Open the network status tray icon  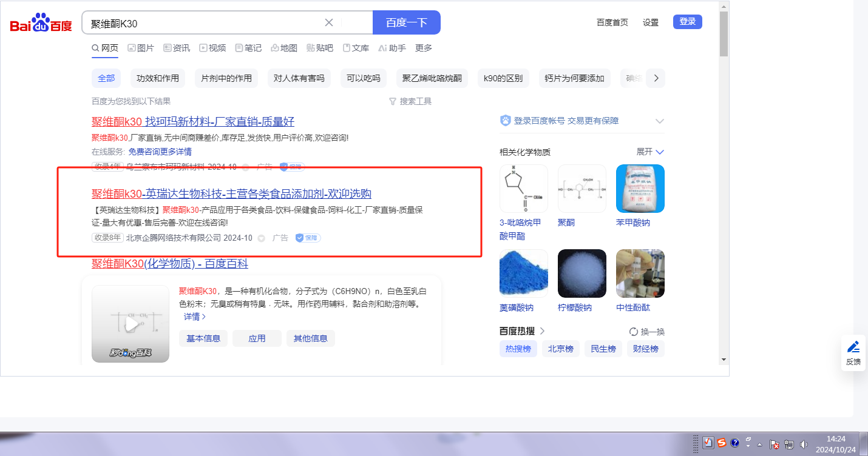[x=789, y=444]
